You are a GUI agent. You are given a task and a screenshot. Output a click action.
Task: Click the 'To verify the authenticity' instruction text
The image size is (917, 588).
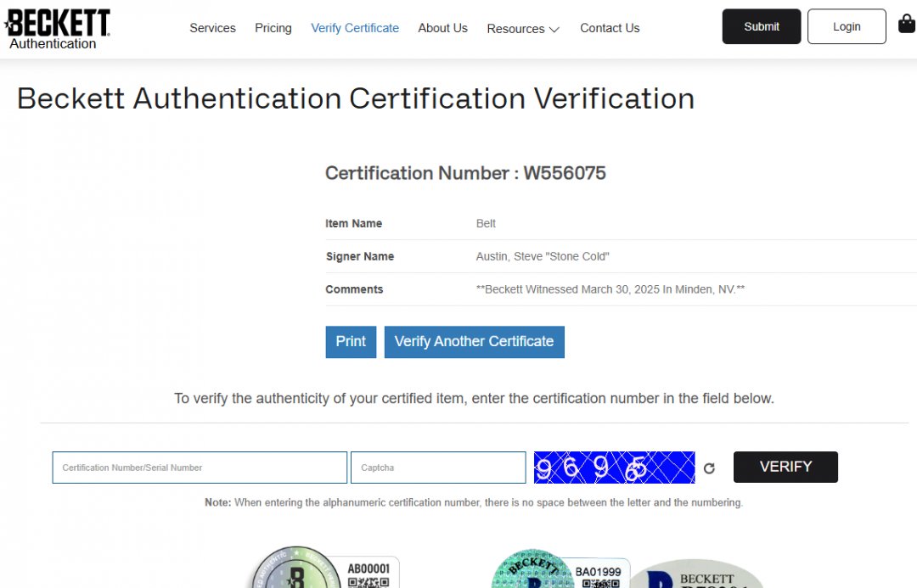pyautogui.click(x=474, y=399)
